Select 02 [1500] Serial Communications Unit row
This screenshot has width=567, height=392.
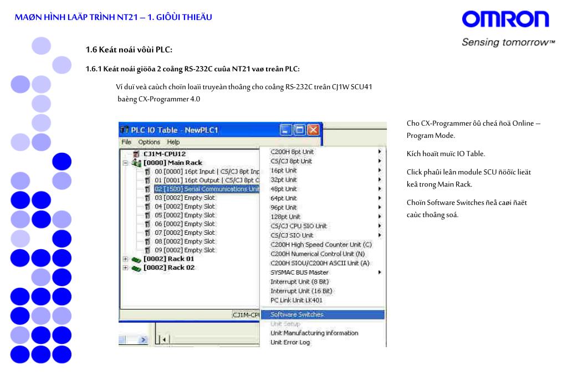tap(207, 189)
